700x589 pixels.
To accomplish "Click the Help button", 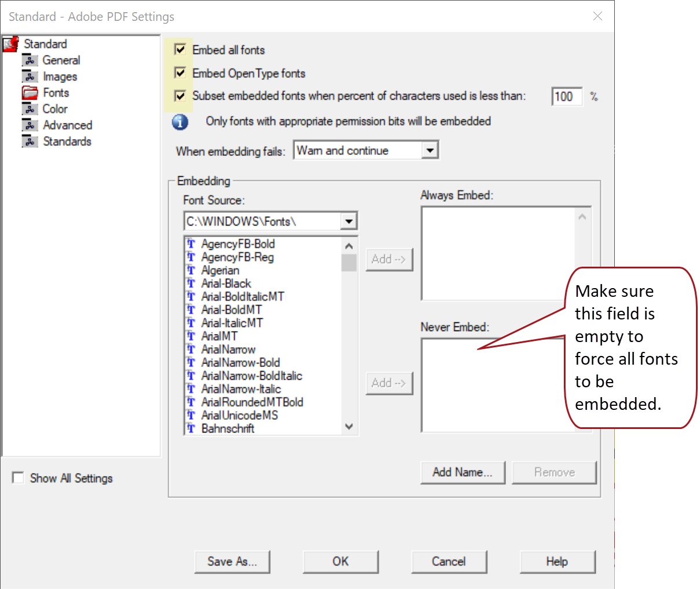I will click(557, 562).
